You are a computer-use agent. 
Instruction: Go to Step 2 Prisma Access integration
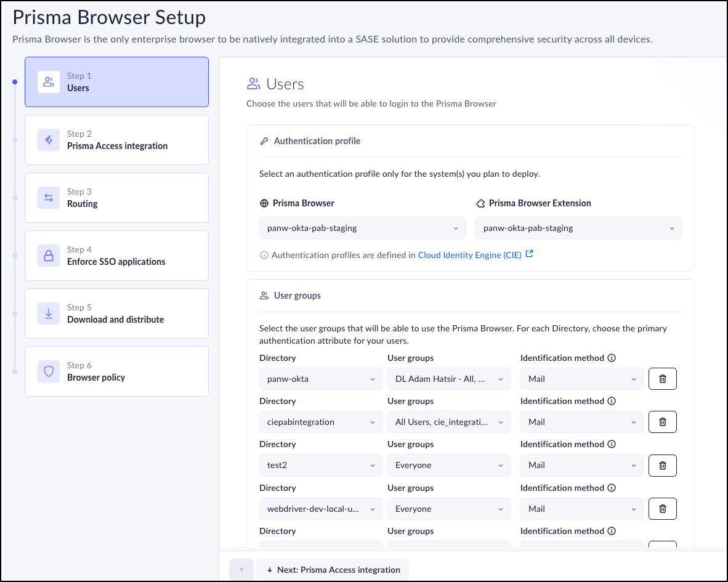tap(117, 140)
